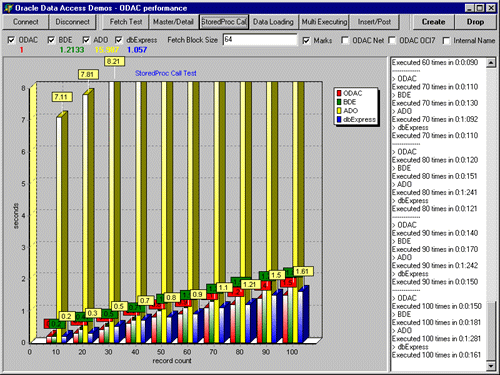Toggle the ADO checkbox
500x375 pixels.
(x=86, y=40)
